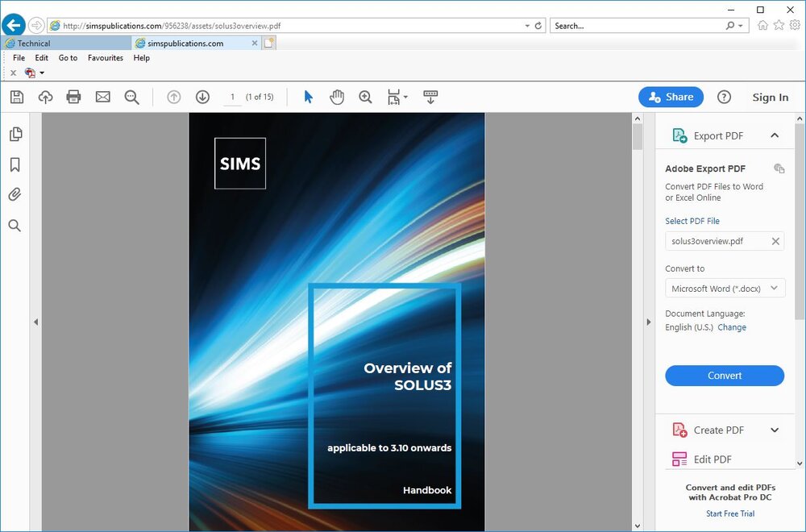Close the simspublications.com tab
Viewport: 806px width, 532px height.
pyautogui.click(x=255, y=44)
